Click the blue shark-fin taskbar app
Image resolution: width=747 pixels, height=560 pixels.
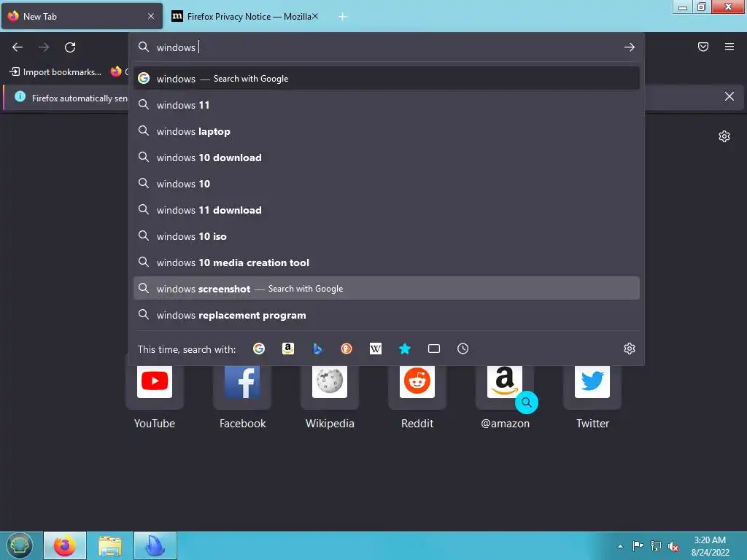coord(155,545)
